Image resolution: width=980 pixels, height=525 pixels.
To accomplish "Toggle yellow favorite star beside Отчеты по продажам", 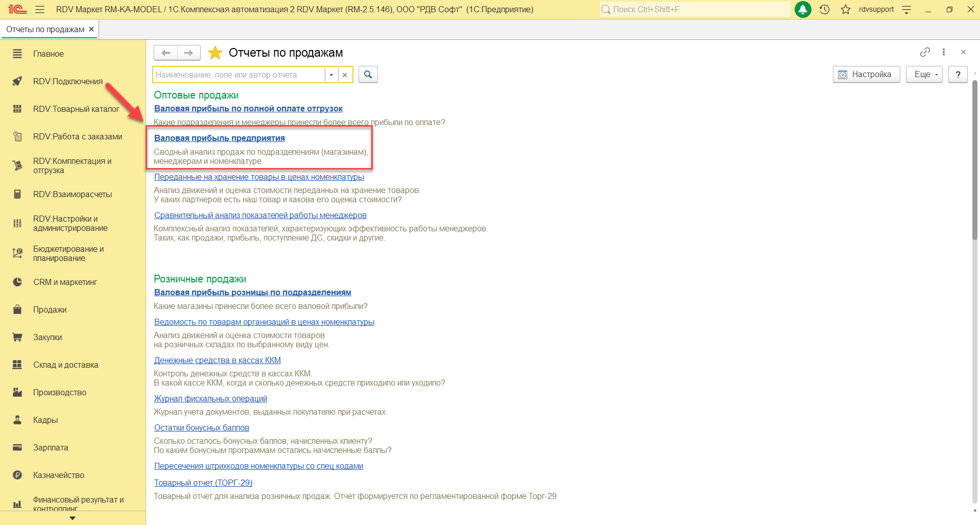I will pos(216,53).
